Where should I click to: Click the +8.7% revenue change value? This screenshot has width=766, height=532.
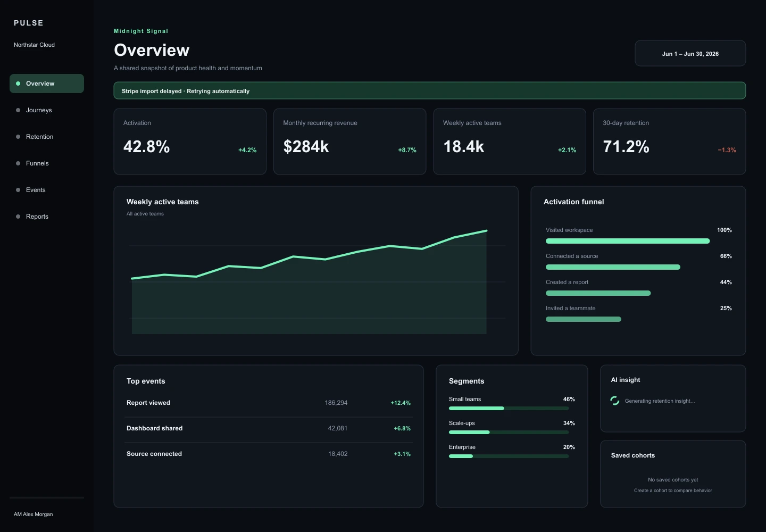[x=407, y=150]
